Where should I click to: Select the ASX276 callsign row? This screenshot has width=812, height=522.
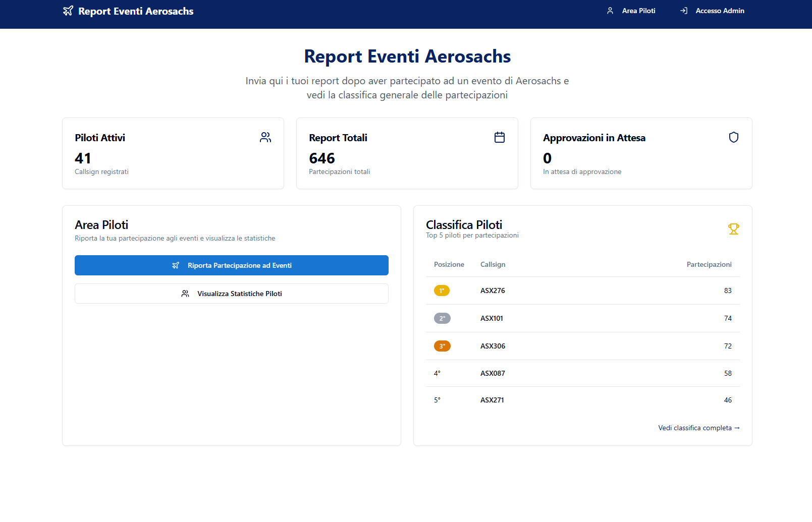(x=493, y=291)
